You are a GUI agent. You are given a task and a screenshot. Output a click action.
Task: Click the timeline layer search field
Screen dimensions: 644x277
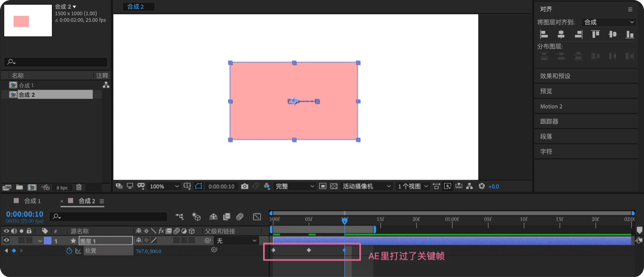pyautogui.click(x=108, y=217)
